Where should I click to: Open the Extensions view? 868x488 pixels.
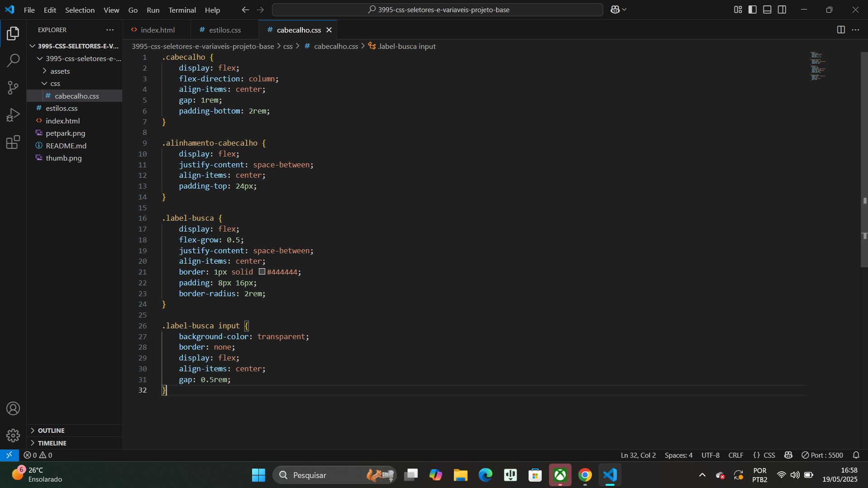13,142
